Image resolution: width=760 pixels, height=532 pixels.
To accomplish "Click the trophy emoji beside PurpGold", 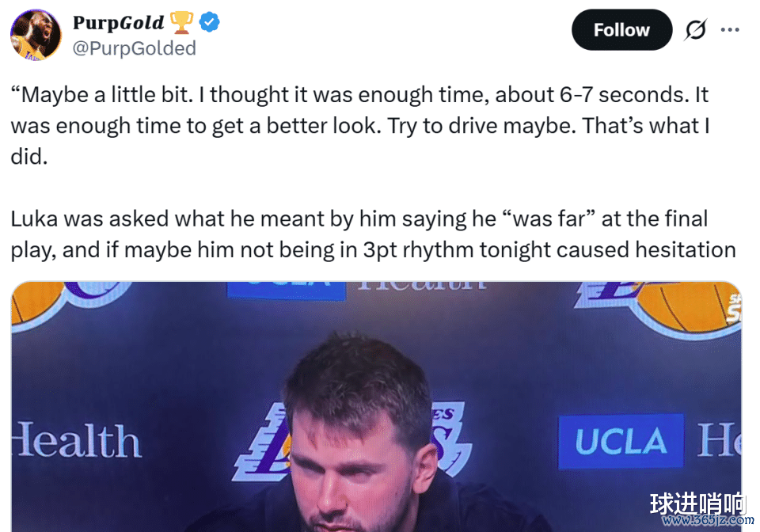I will coord(181,23).
